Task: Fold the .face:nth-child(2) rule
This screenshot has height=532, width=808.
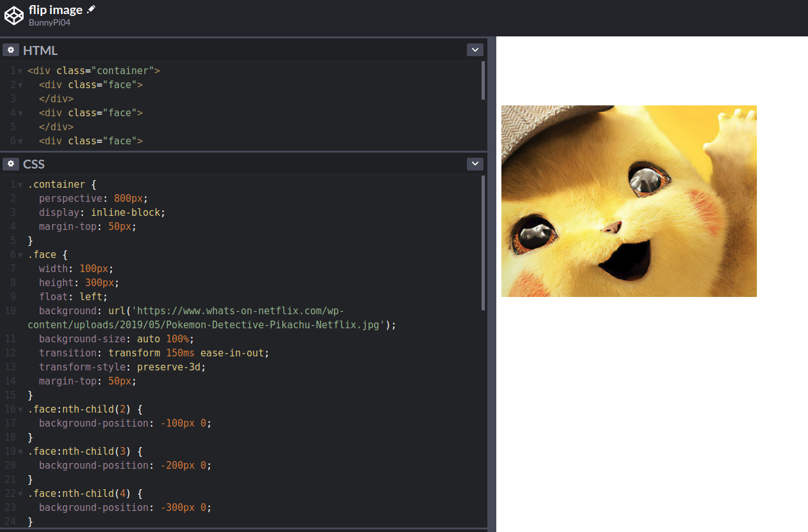Action: point(20,409)
